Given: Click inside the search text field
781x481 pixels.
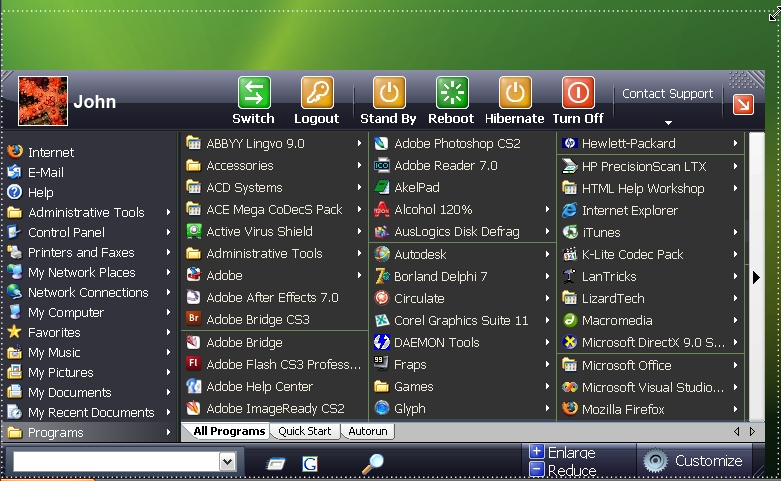Looking at the screenshot, I should click(x=115, y=462).
